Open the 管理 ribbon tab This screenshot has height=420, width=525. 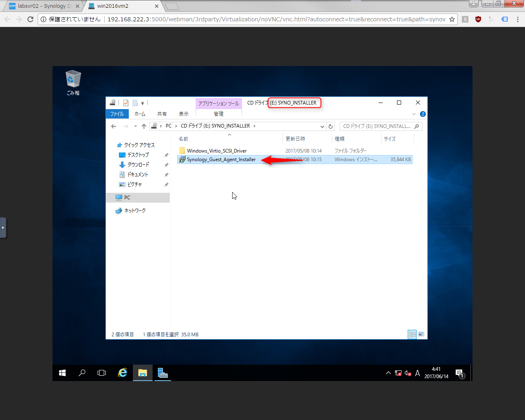[x=219, y=114]
